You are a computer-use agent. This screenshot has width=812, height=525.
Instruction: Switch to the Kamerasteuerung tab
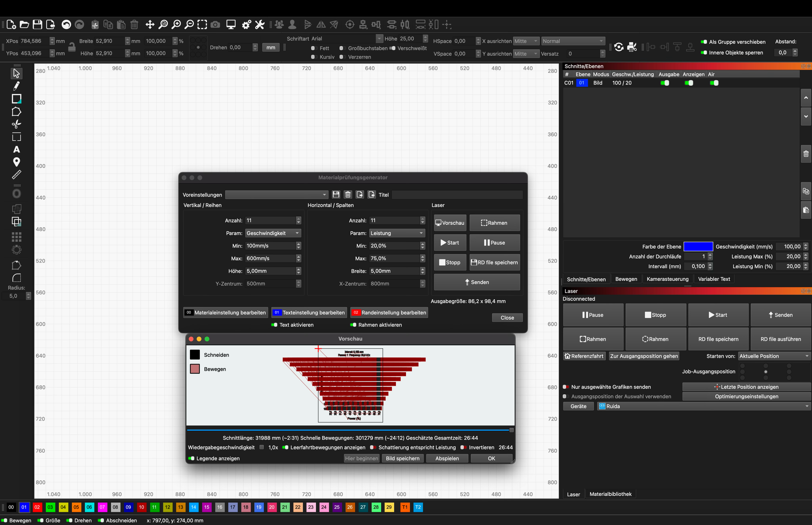[667, 279]
